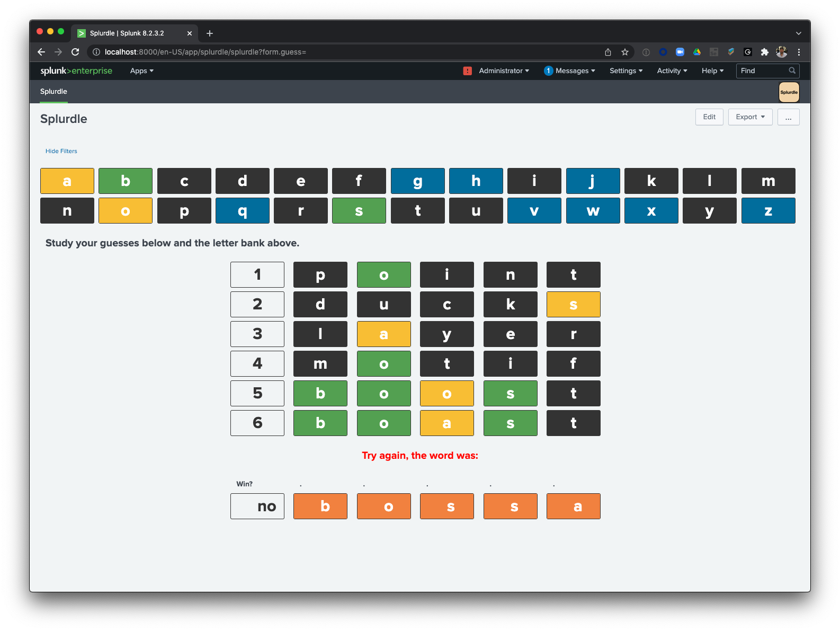Click the blue letter h tile
Viewport: 840px width, 631px height.
pos(476,181)
